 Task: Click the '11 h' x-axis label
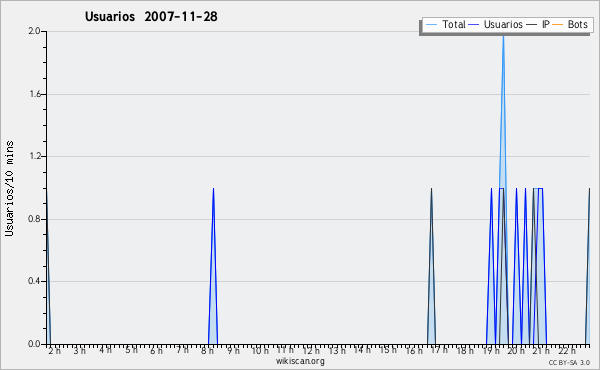(x=285, y=350)
